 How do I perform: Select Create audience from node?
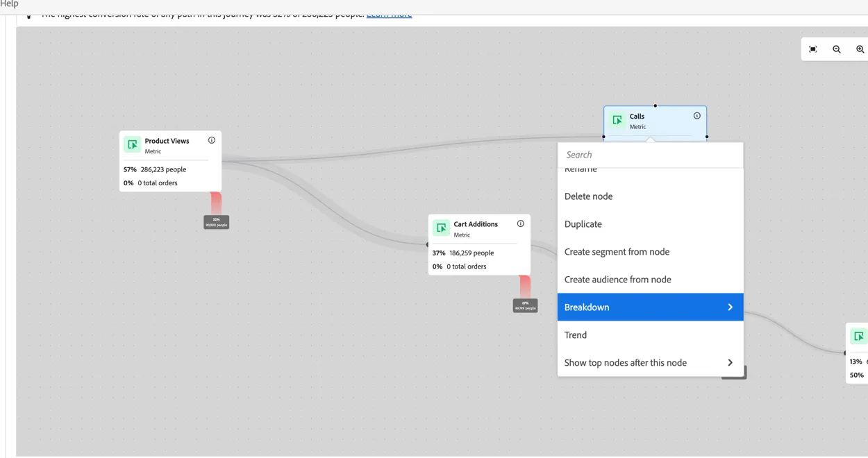[x=650, y=280]
